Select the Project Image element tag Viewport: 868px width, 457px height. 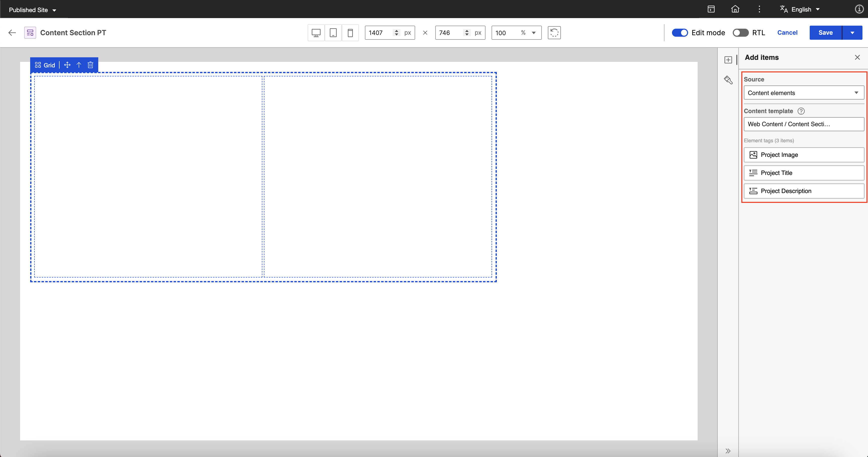(x=804, y=155)
